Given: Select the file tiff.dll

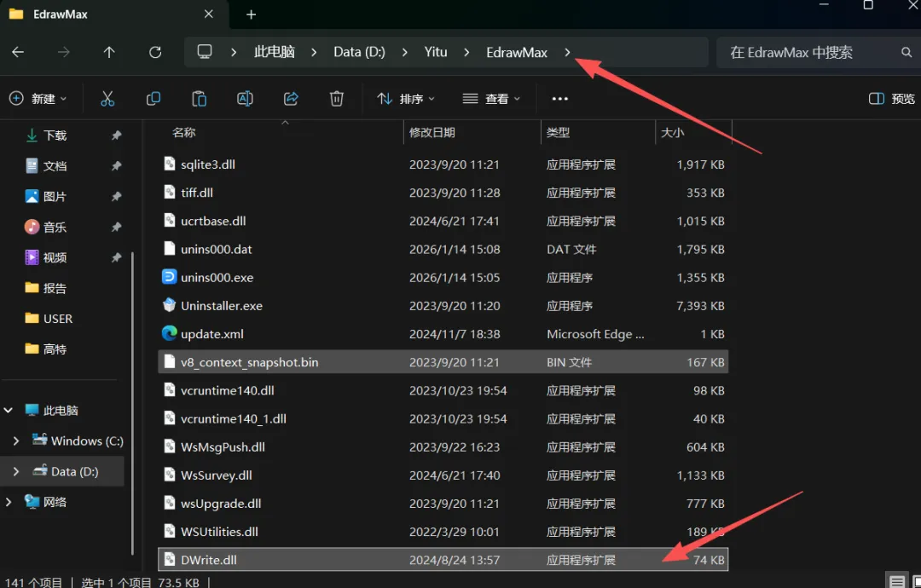Looking at the screenshot, I should 443,193.
